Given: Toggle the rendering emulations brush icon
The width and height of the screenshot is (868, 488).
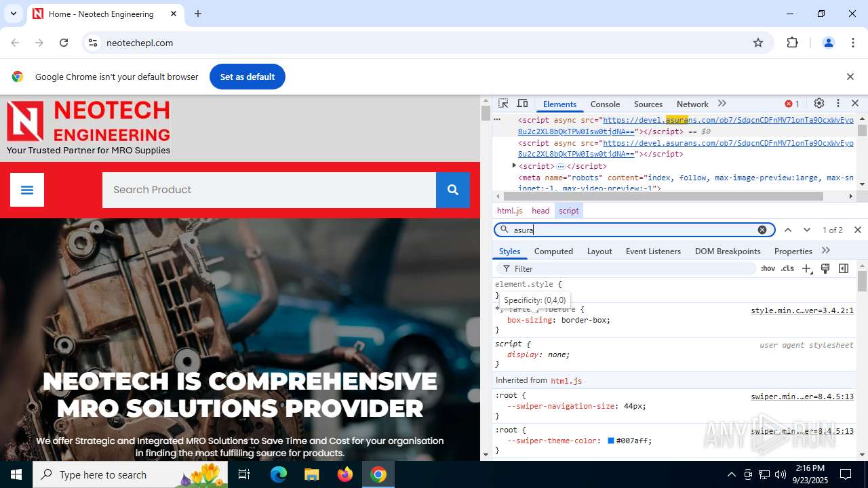Looking at the screenshot, I should [825, 268].
